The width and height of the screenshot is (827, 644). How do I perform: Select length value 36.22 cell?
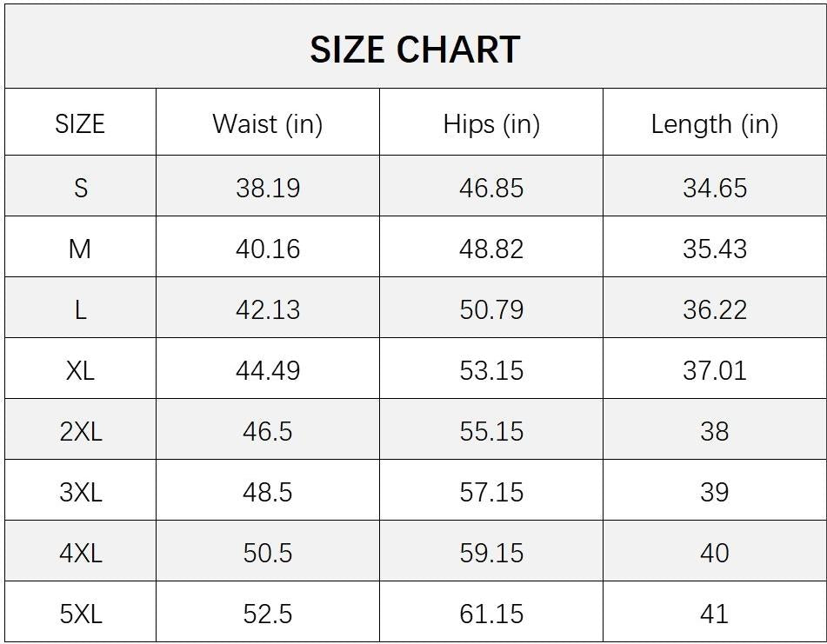(x=715, y=310)
